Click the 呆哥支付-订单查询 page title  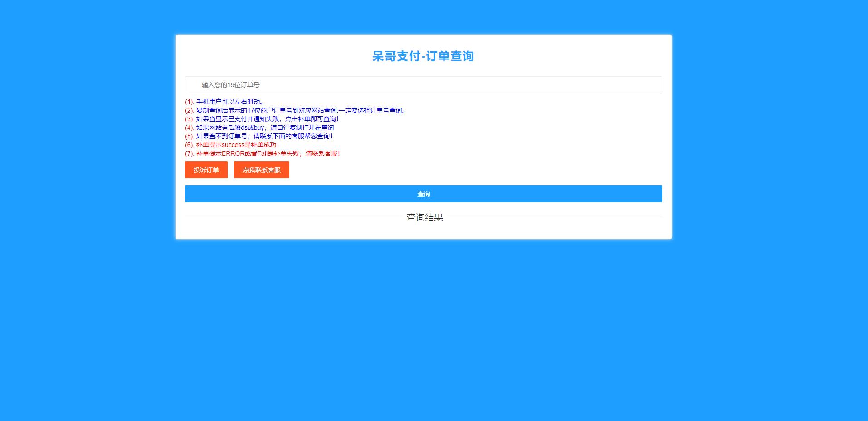[423, 56]
